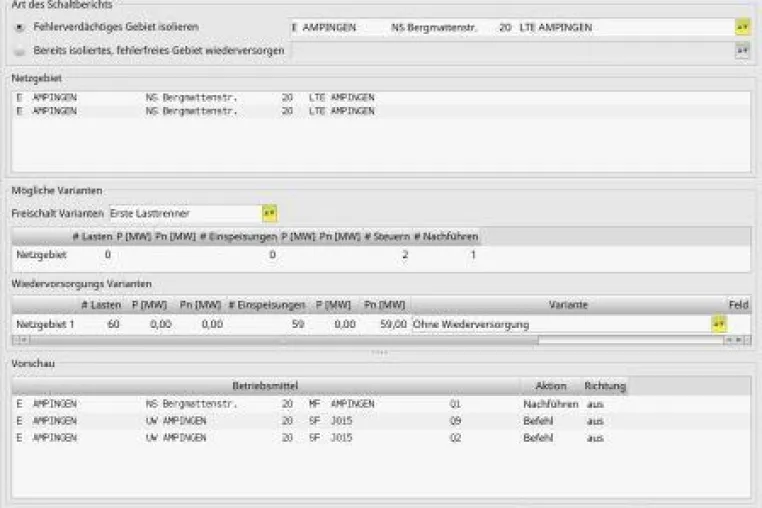
Task: Click 'Richtung' column header
Action: tap(605, 386)
